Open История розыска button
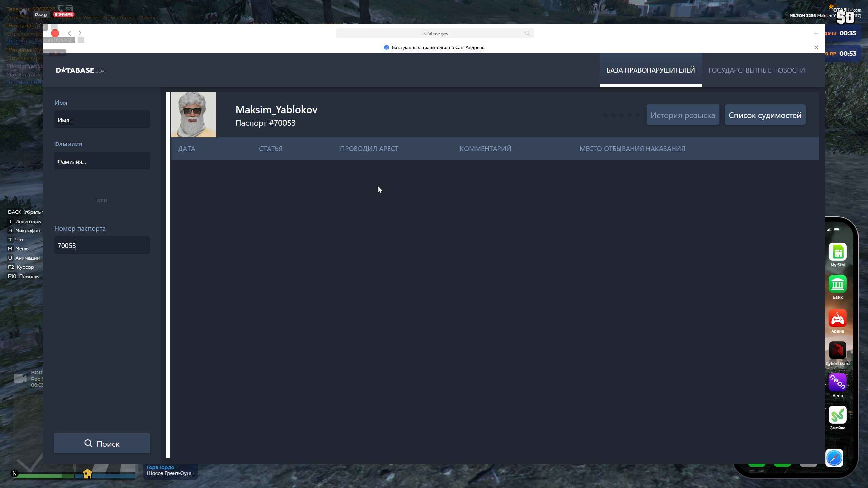Viewport: 868px width, 488px height. tap(683, 115)
